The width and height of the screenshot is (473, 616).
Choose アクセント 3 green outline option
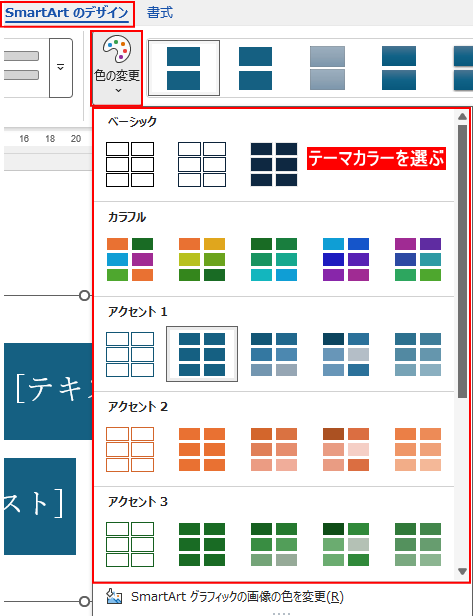click(x=130, y=544)
